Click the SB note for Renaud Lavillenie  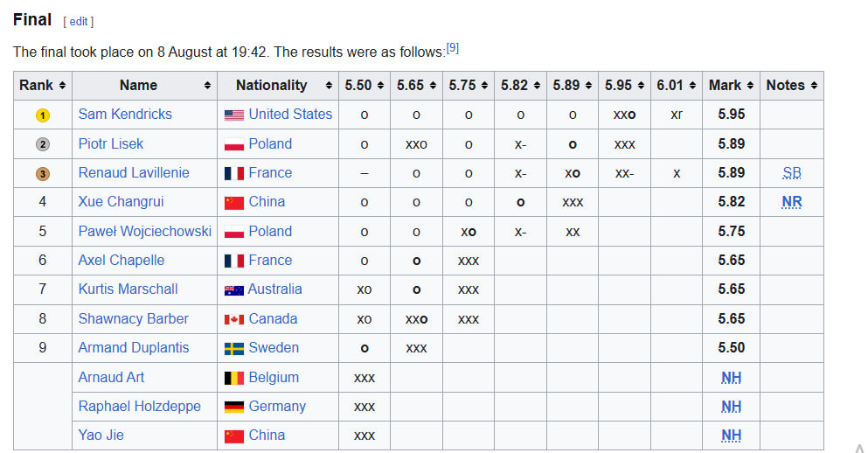click(791, 173)
